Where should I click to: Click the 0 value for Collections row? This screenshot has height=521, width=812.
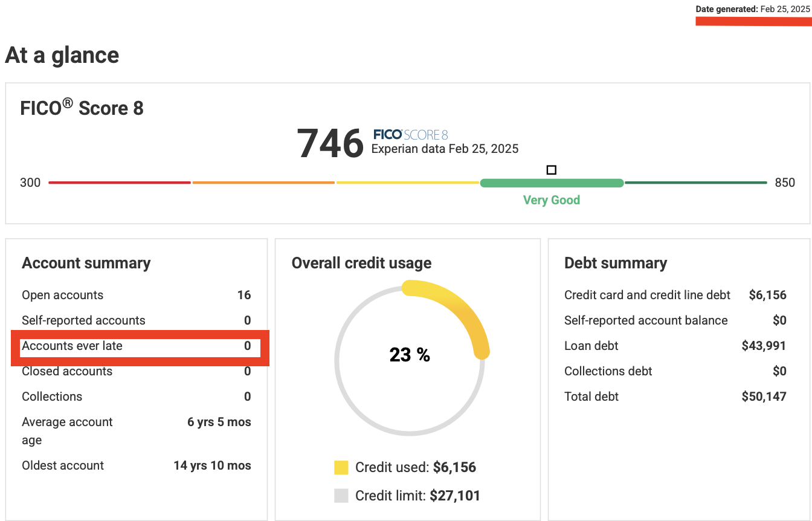pyautogui.click(x=248, y=396)
